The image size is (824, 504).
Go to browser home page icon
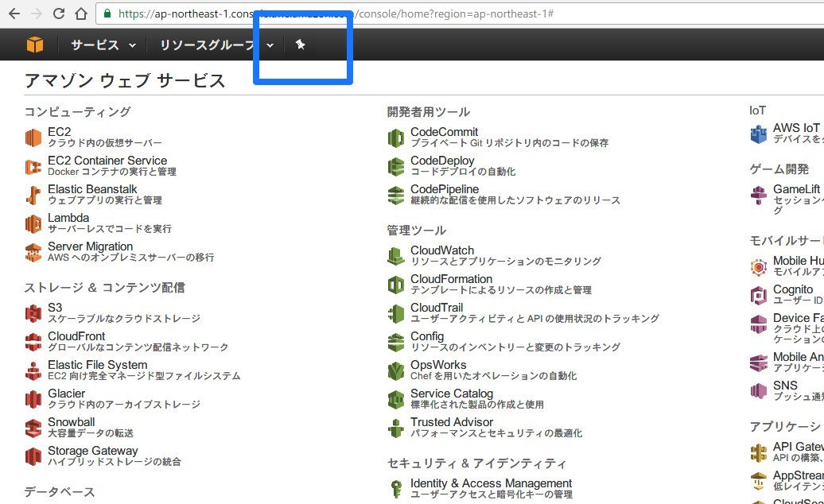(81, 14)
